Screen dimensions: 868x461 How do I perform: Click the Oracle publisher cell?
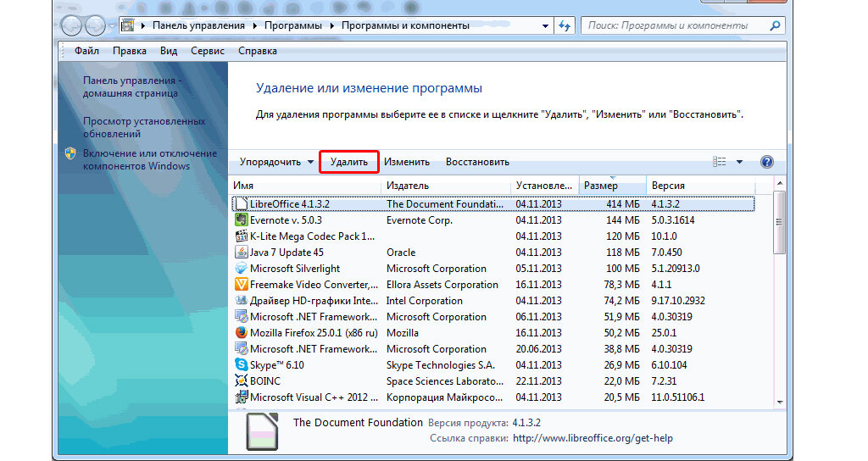(401, 252)
